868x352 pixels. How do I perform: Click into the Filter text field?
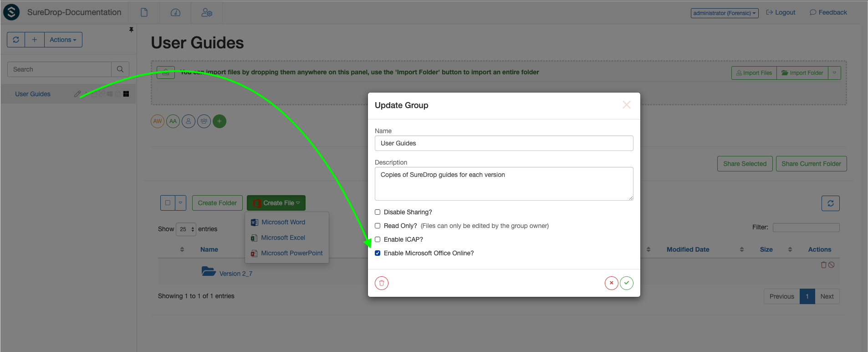click(806, 228)
